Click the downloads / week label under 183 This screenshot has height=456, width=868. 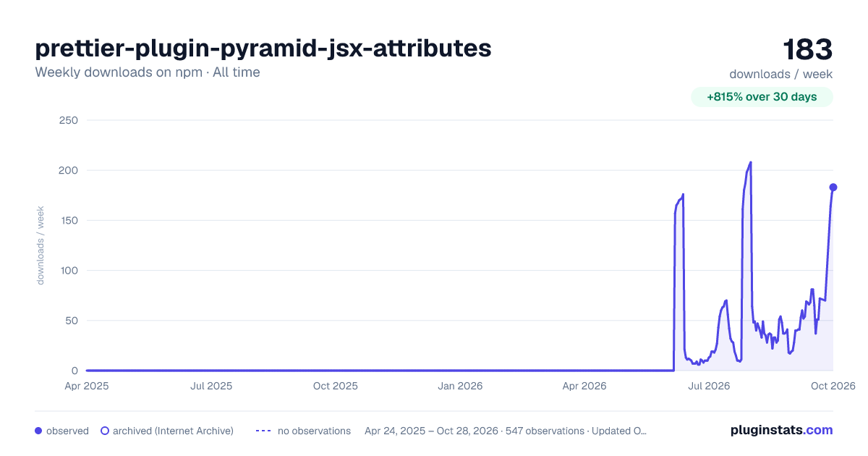(x=781, y=74)
